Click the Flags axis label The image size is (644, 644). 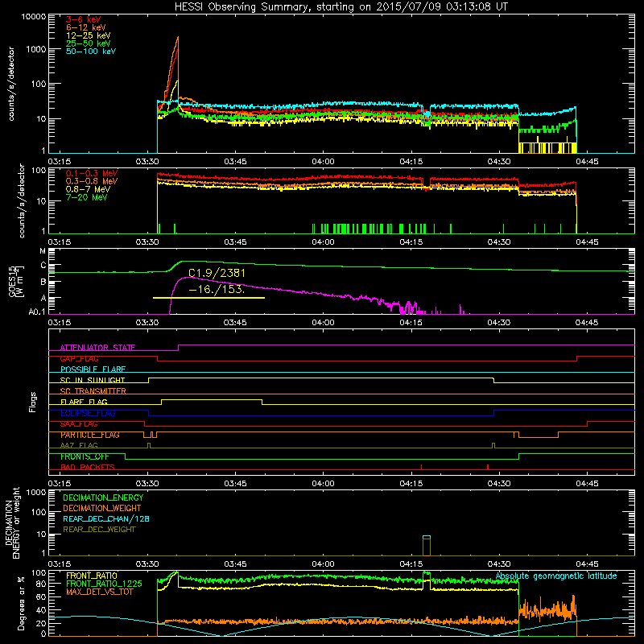point(32,402)
